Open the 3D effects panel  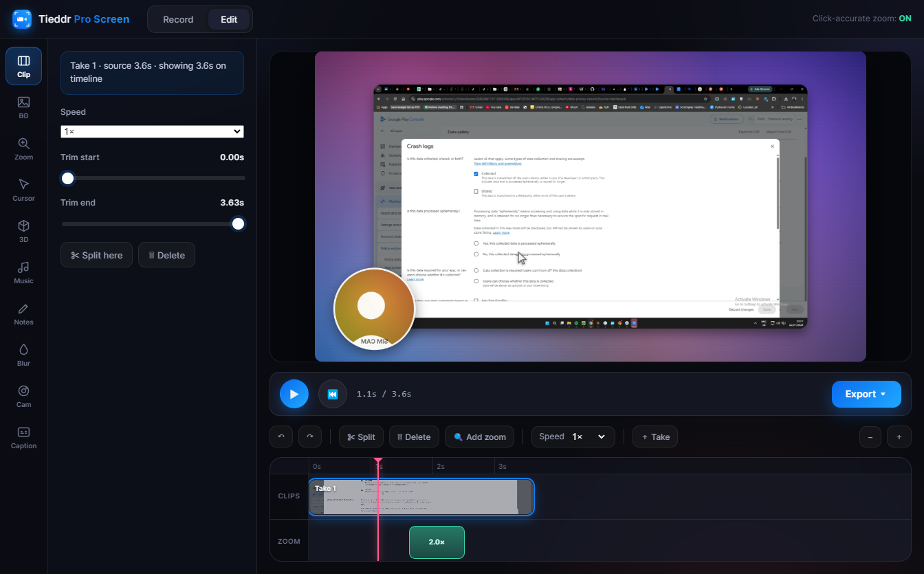[x=23, y=231]
